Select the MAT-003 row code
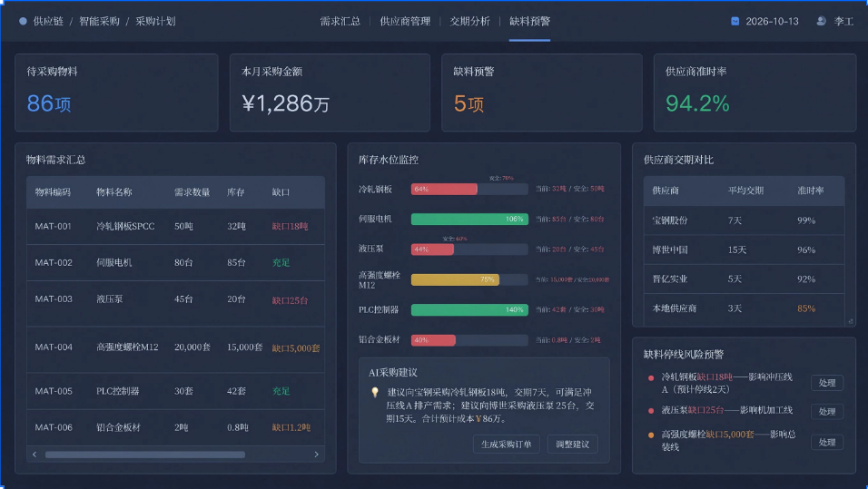This screenshot has height=489, width=868. (x=54, y=298)
